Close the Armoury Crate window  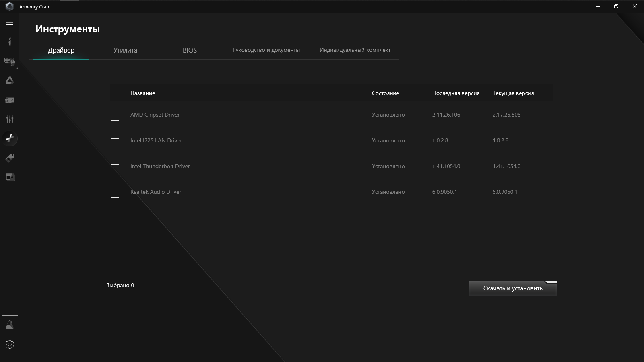(x=635, y=6)
